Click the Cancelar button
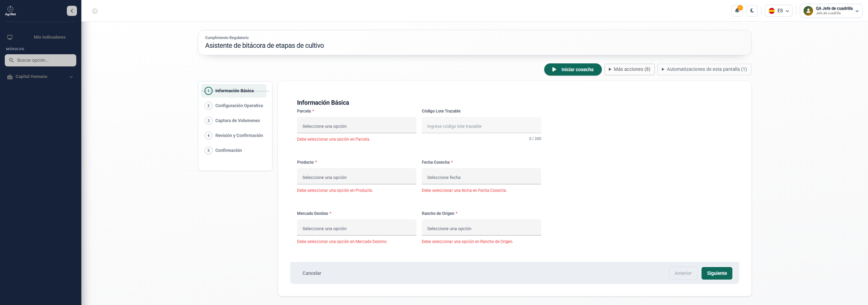This screenshot has width=868, height=305. pos(312,273)
